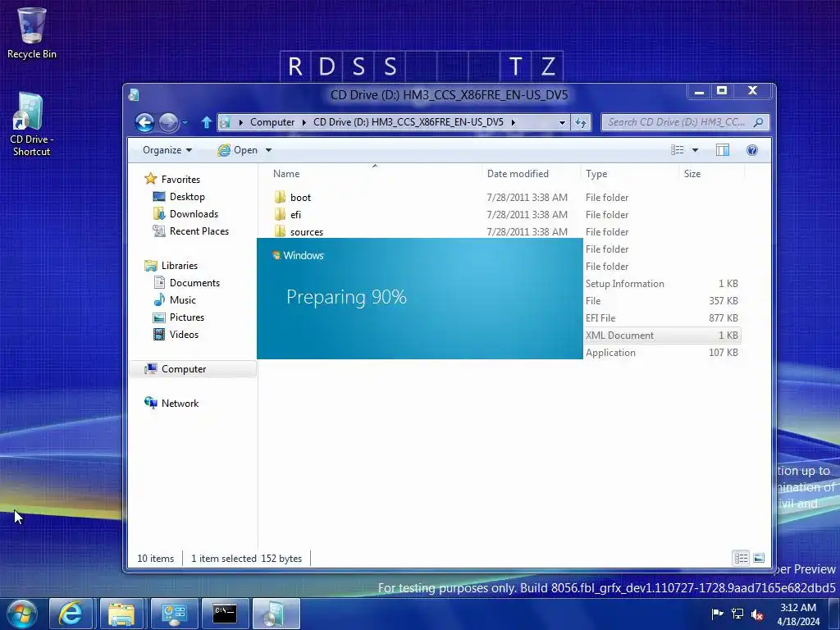Screen dimensions: 840x630
Task: Select the boot folder icon
Action: tap(280, 197)
